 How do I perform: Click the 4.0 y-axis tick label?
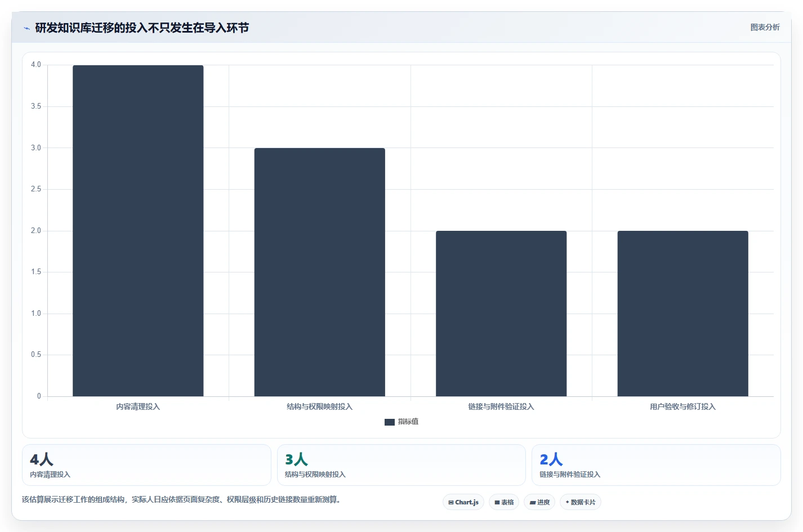click(36, 65)
